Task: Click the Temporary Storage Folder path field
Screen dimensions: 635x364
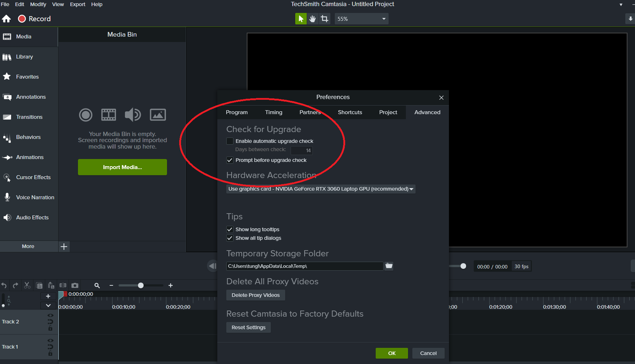Action: (x=305, y=266)
